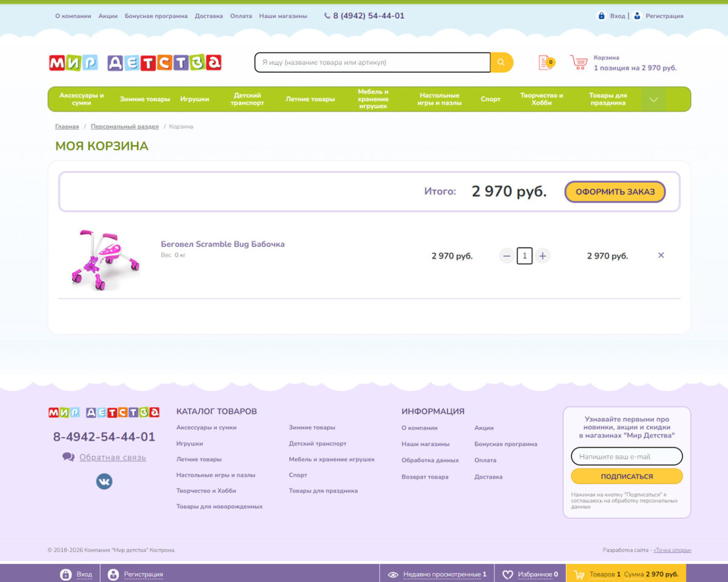
Task: Click the Мир Детства header logo
Action: [x=135, y=63]
